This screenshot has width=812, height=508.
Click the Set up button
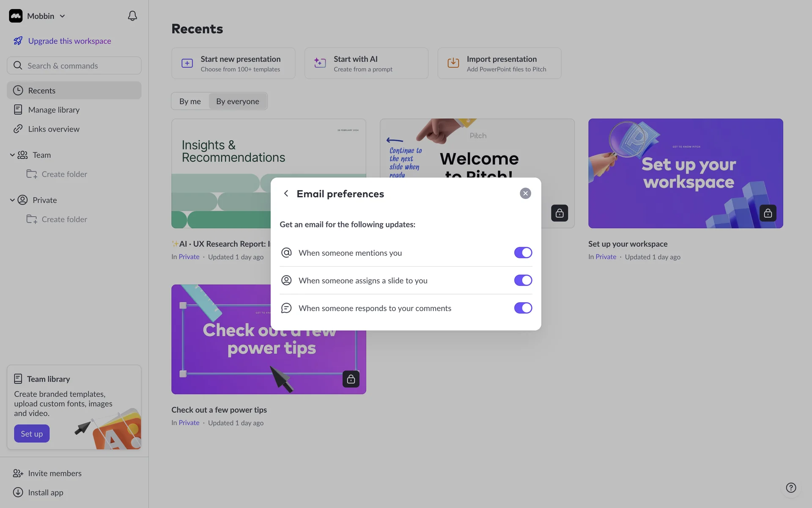tap(32, 433)
